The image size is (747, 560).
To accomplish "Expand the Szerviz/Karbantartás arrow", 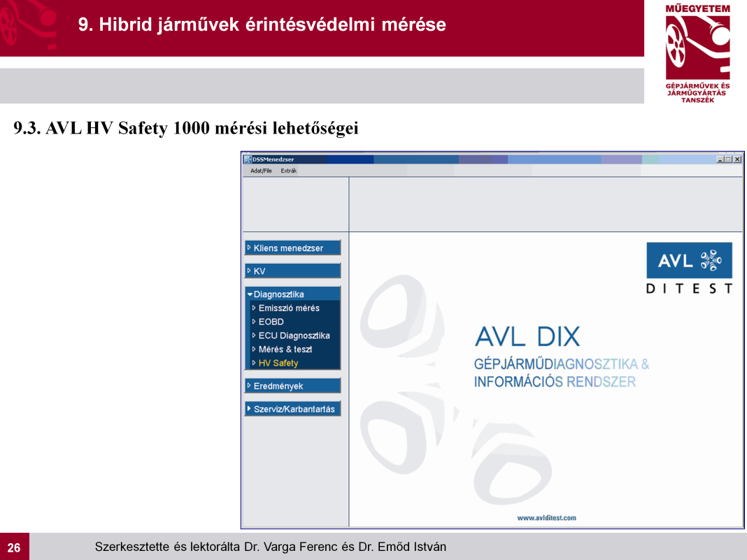I will coord(249,409).
